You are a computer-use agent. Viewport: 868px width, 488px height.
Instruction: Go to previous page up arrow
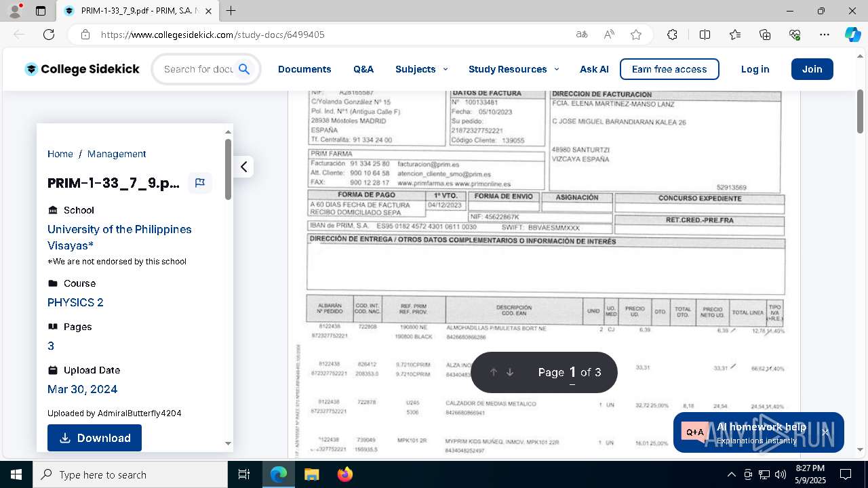click(494, 372)
